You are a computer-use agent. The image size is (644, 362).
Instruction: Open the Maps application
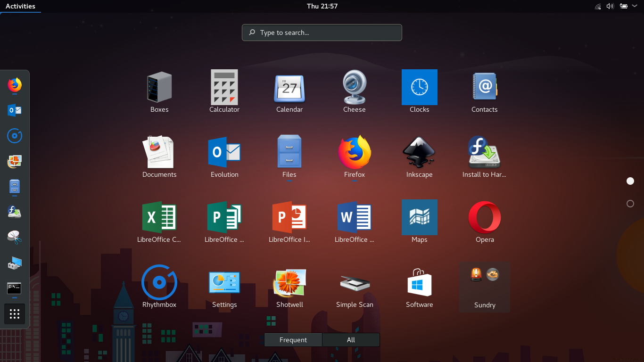[420, 218]
